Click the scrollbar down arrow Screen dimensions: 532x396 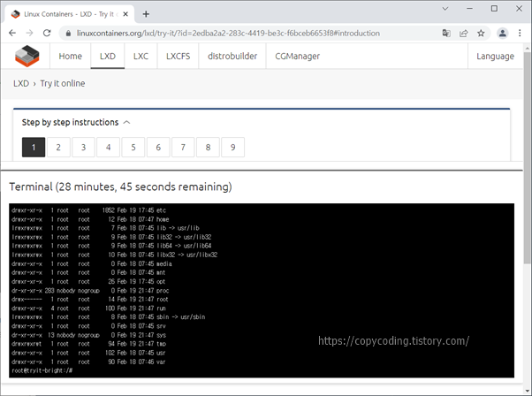(x=527, y=391)
